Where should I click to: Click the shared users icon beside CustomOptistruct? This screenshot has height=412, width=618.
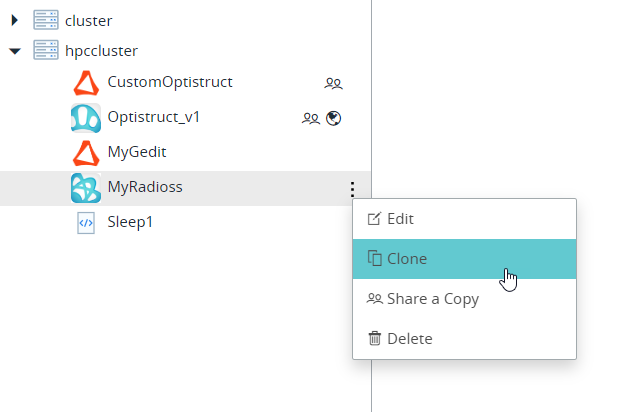334,84
